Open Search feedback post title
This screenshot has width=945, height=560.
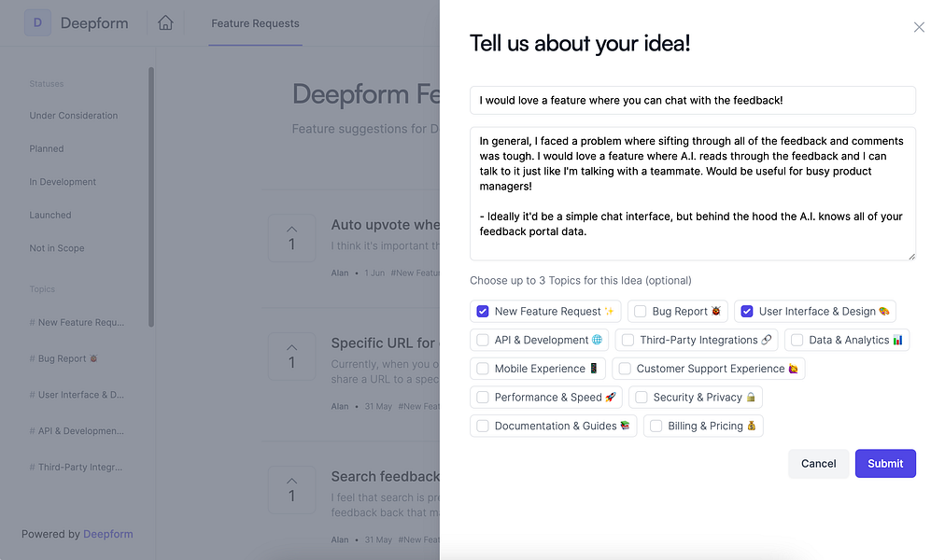point(386,476)
